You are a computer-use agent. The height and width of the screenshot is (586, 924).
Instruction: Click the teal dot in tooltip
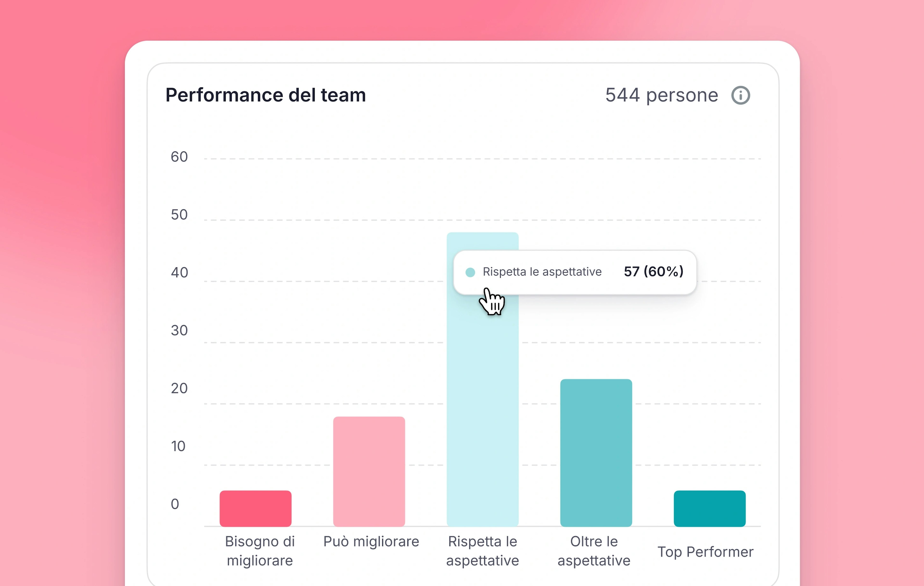coord(470,272)
